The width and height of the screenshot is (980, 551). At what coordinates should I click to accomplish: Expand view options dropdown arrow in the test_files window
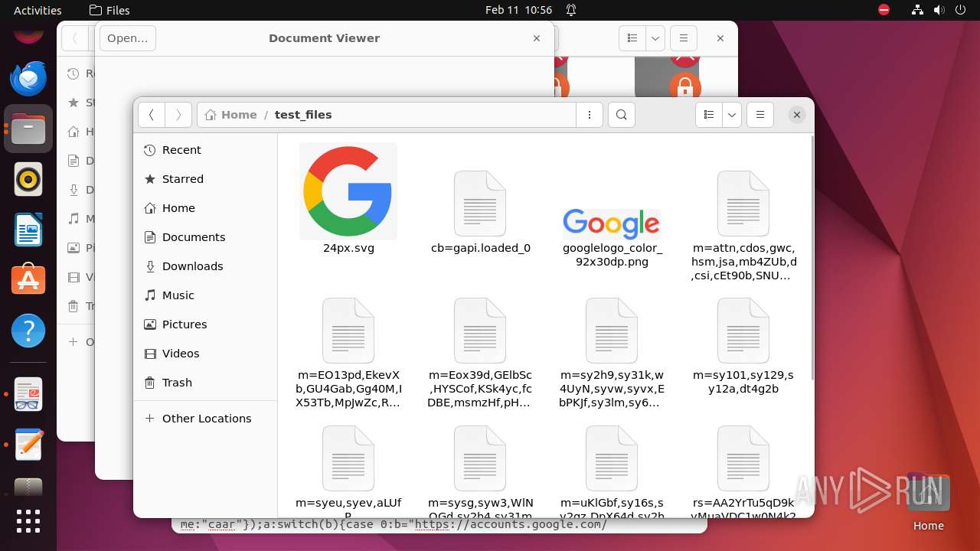click(732, 115)
